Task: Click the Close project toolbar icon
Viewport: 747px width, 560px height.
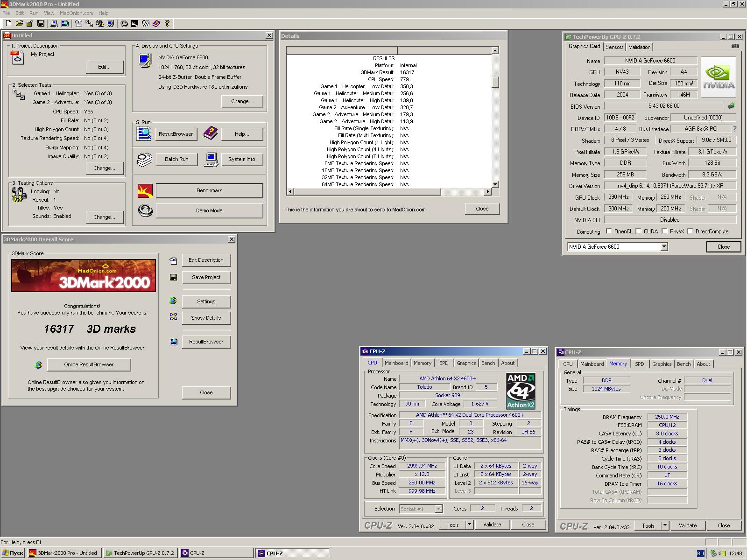Action: pyautogui.click(x=30, y=23)
